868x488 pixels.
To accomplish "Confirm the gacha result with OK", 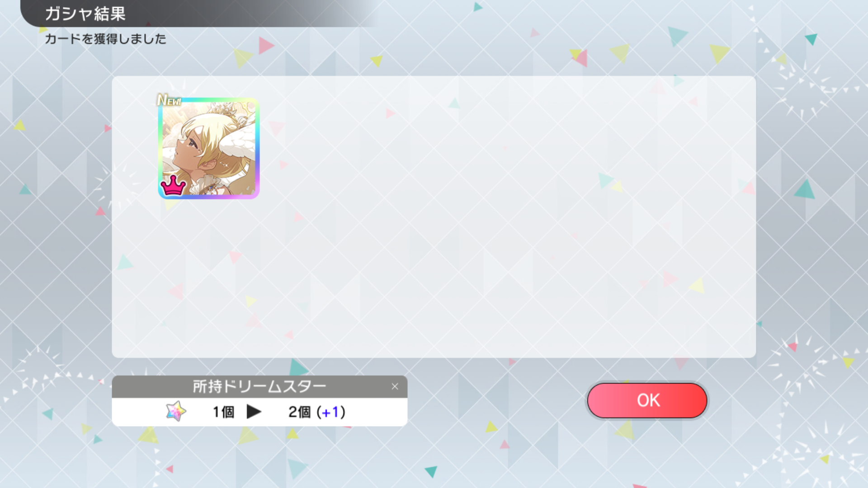I will [647, 400].
